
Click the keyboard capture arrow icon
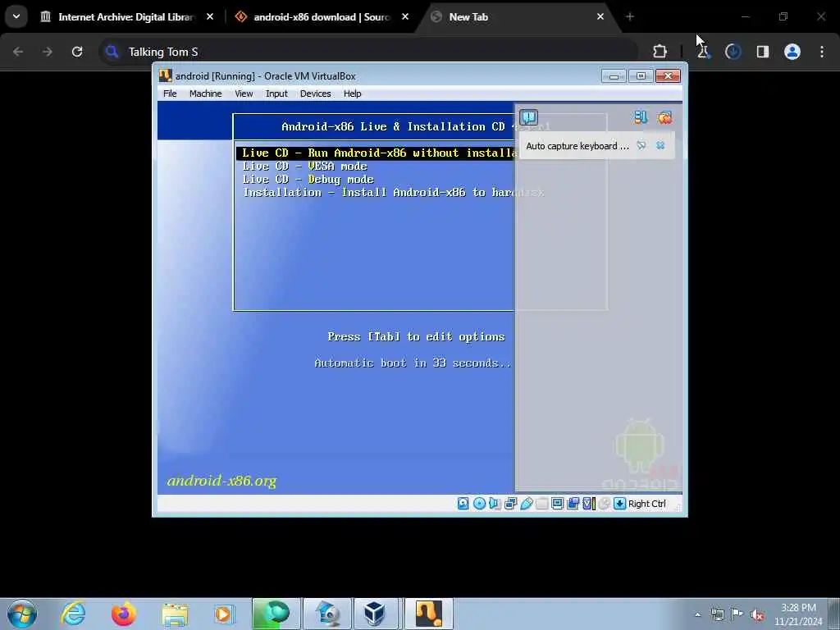pos(619,504)
